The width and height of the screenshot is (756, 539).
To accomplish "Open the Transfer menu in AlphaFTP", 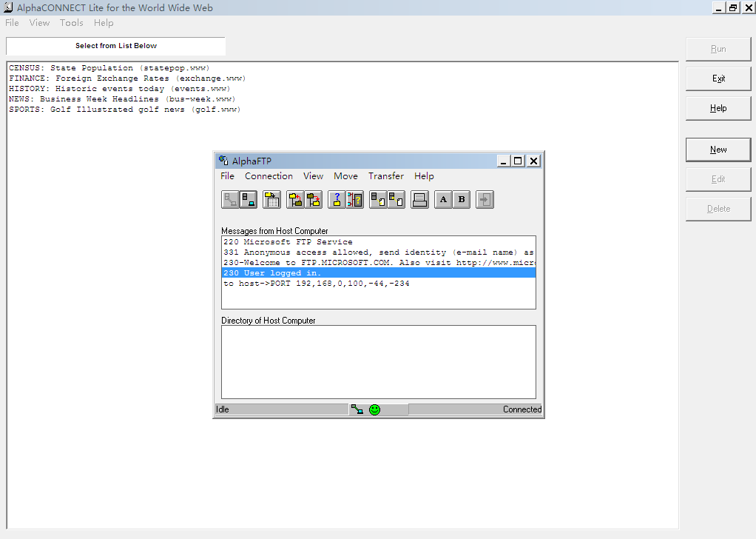I will pos(386,176).
